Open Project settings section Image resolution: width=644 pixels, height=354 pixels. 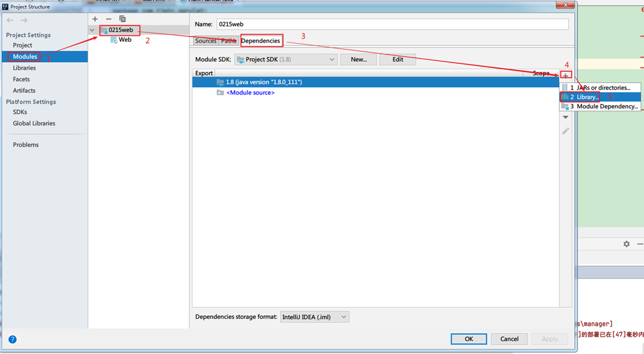22,45
